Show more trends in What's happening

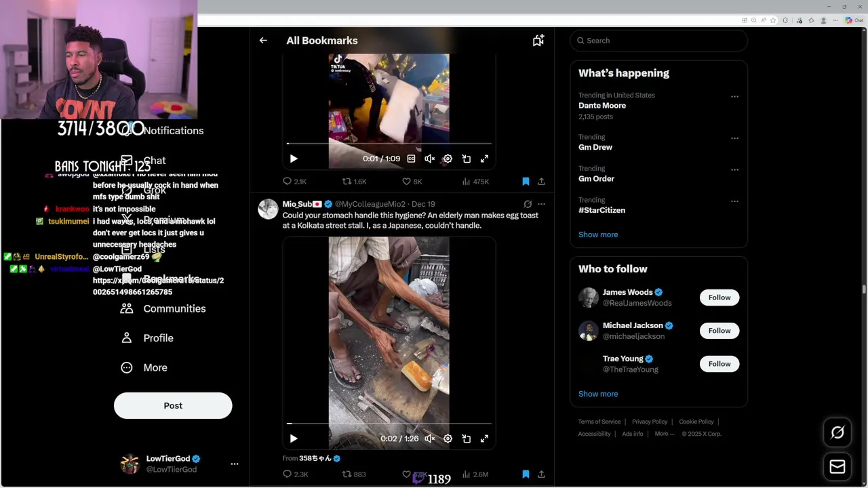click(598, 235)
